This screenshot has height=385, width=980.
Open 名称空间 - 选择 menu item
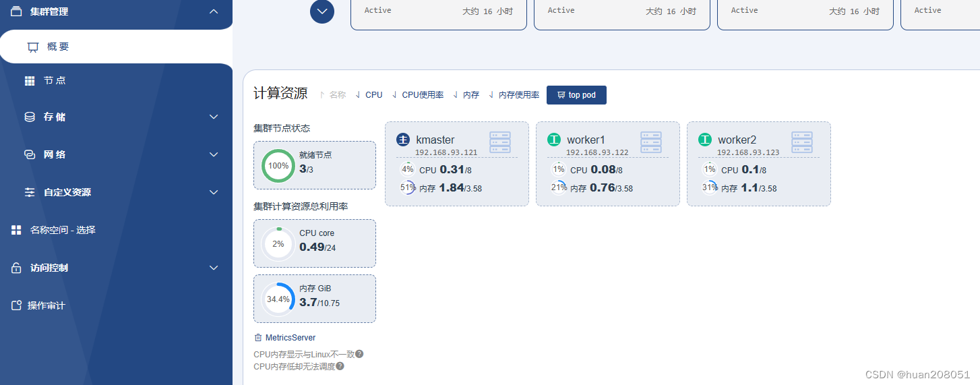[x=63, y=230]
